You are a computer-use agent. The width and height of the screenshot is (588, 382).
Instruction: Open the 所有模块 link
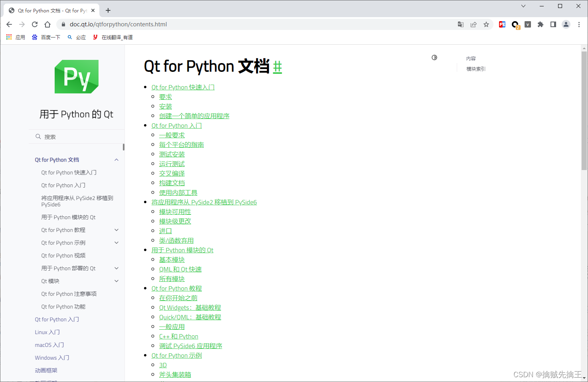[172, 279]
